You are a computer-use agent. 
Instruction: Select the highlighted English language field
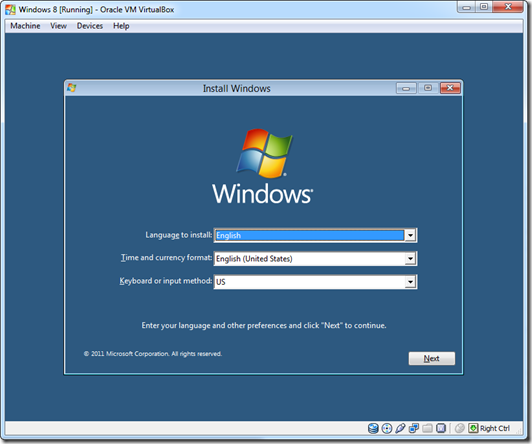point(309,235)
